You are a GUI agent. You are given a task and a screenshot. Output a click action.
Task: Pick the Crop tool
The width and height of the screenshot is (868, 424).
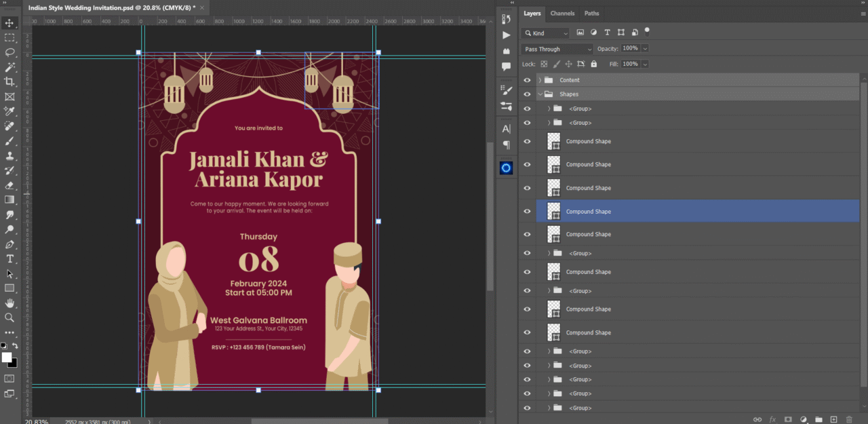point(9,81)
